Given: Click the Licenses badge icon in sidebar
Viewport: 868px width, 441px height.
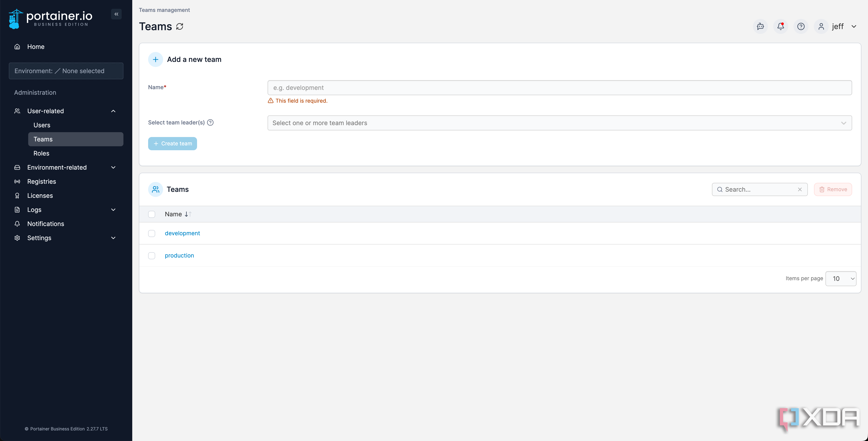Looking at the screenshot, I should pyautogui.click(x=17, y=196).
